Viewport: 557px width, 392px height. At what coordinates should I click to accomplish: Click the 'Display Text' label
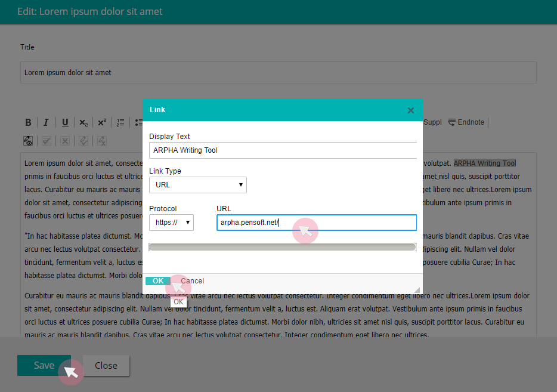[169, 137]
